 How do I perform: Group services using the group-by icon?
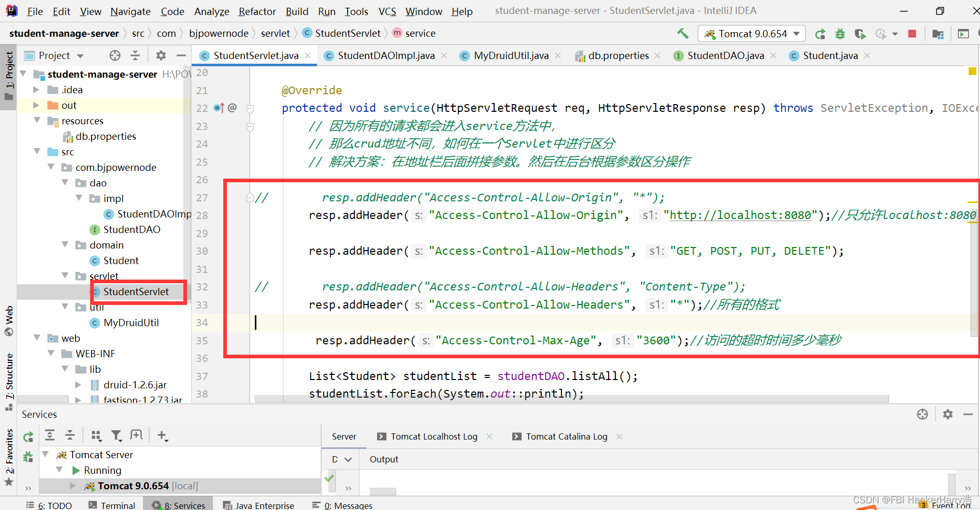pyautogui.click(x=96, y=435)
